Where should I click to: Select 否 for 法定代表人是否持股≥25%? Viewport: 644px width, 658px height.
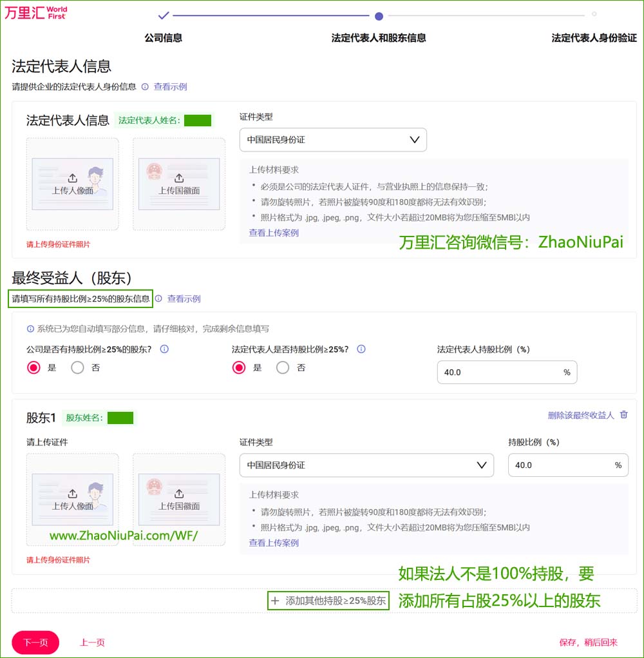pos(283,367)
